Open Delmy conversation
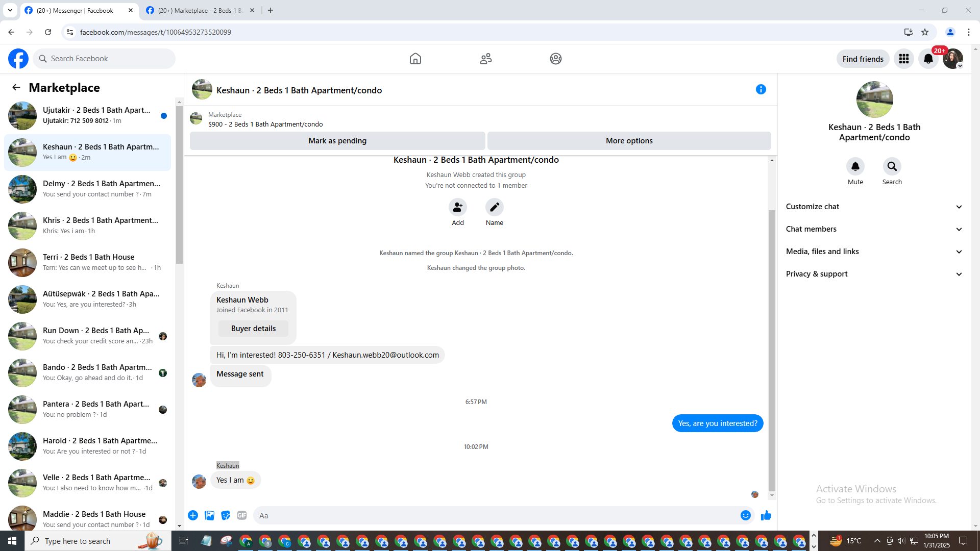Image resolution: width=980 pixels, height=551 pixels. point(88,189)
